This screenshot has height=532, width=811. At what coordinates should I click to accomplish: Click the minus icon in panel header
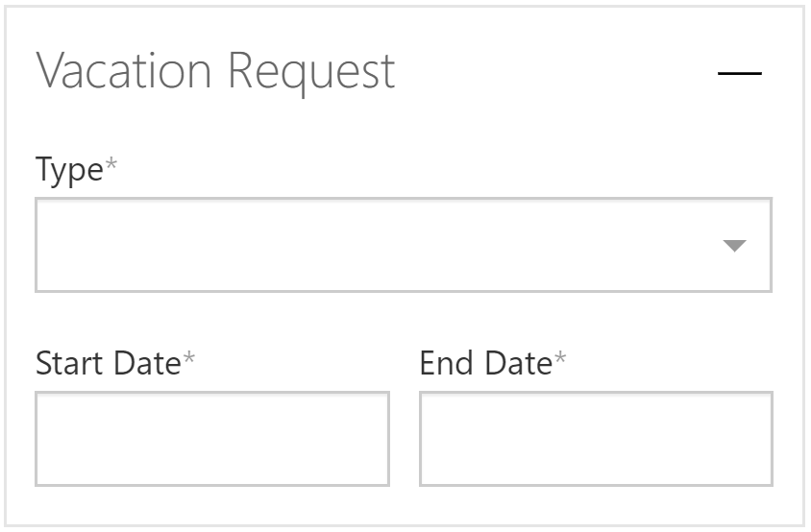pos(739,73)
